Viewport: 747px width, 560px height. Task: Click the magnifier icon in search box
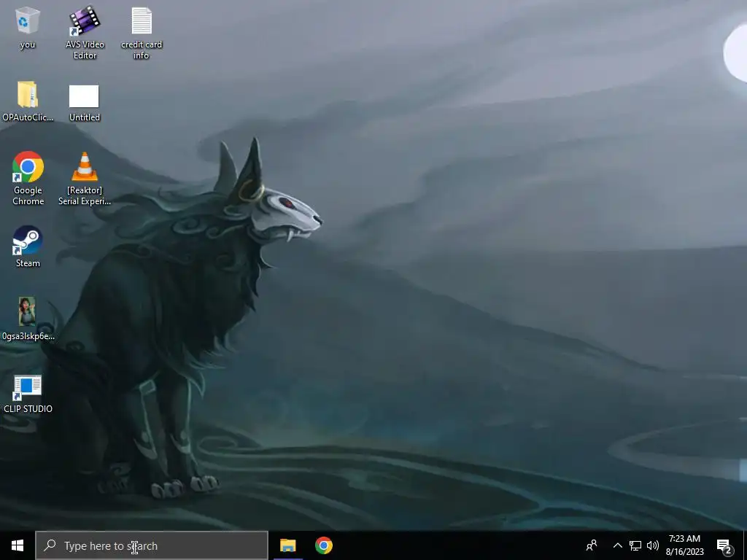coord(50,545)
